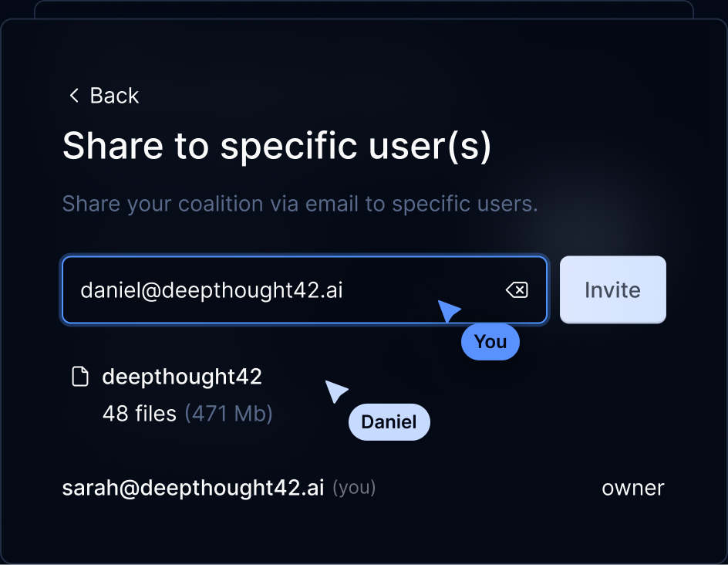Open the owner role for sarah
Screen dimensions: 728x565
click(633, 488)
